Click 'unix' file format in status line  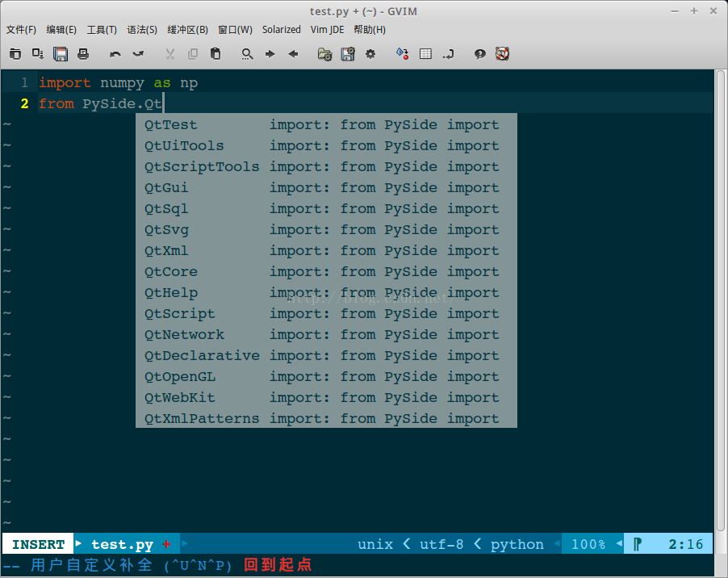point(375,544)
